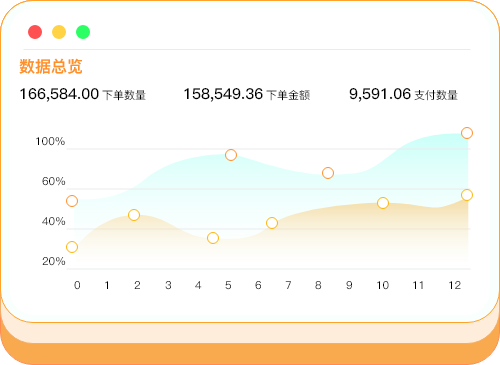
Task: Select the orange data point near x-axis 8
Action: 328,173
